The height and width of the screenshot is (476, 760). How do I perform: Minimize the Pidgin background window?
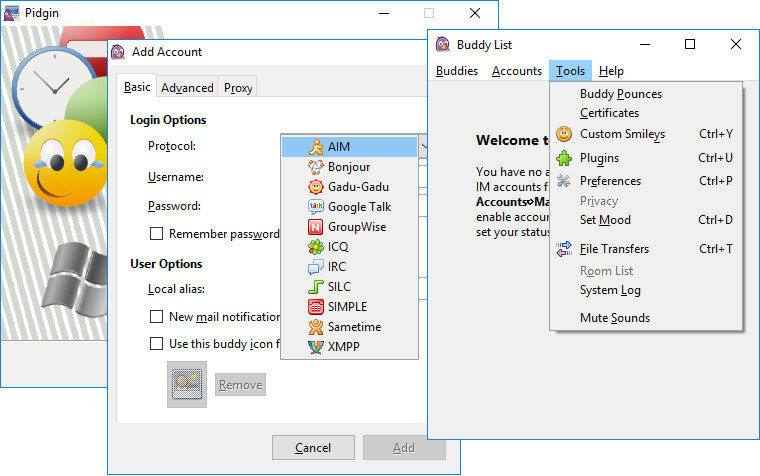point(384,13)
